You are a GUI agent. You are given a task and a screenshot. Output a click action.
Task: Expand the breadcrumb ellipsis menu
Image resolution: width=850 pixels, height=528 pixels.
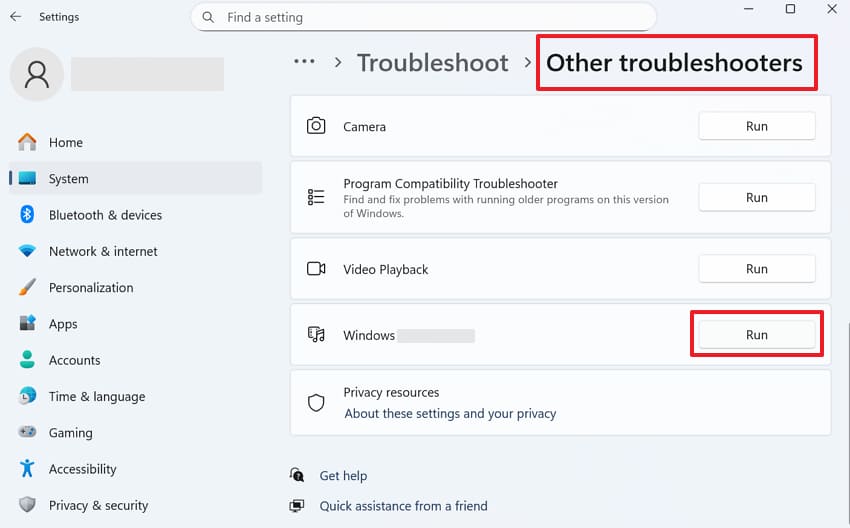coord(304,61)
